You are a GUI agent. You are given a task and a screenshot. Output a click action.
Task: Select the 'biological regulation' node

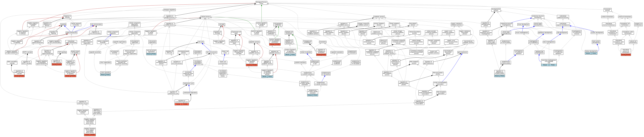[170, 10]
